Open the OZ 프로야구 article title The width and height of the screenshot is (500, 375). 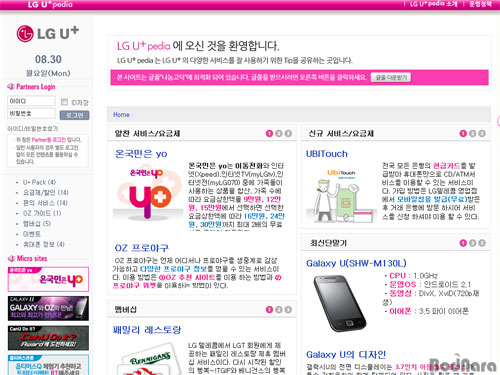(141, 248)
